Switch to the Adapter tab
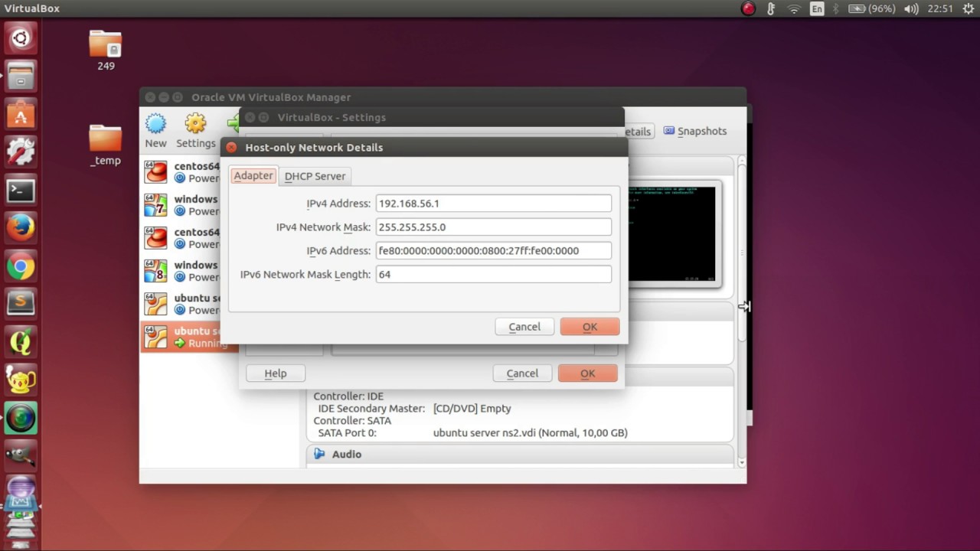Viewport: 980px width, 551px height. point(253,175)
